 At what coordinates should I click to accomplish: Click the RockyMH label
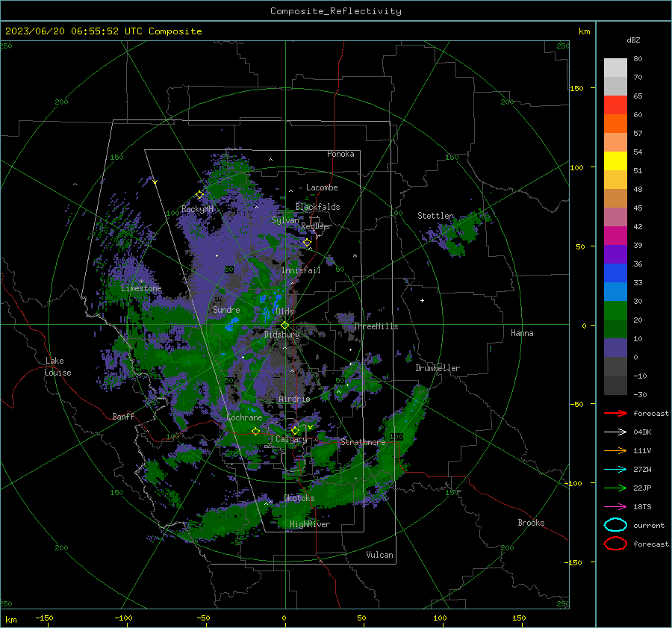197,209
